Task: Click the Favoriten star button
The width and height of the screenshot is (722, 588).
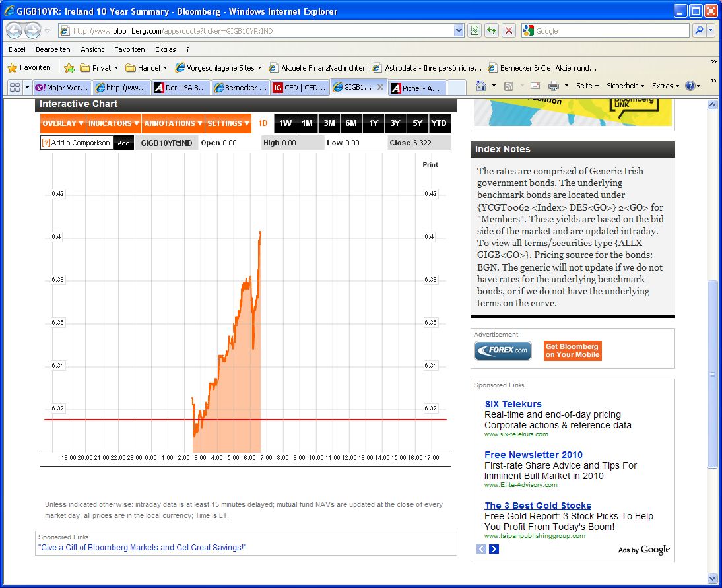Action: click(x=29, y=68)
